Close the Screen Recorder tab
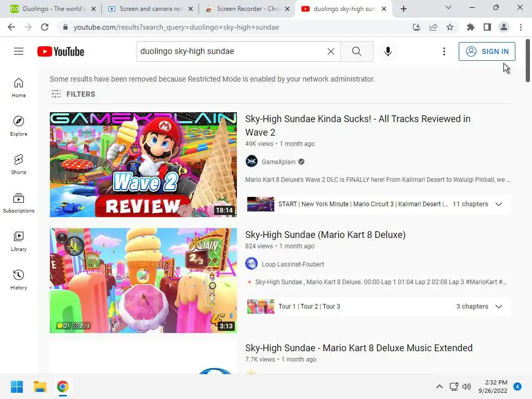The image size is (532, 399). (x=287, y=9)
